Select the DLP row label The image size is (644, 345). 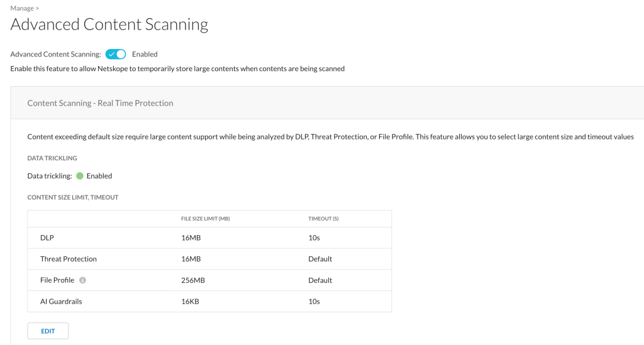(47, 238)
